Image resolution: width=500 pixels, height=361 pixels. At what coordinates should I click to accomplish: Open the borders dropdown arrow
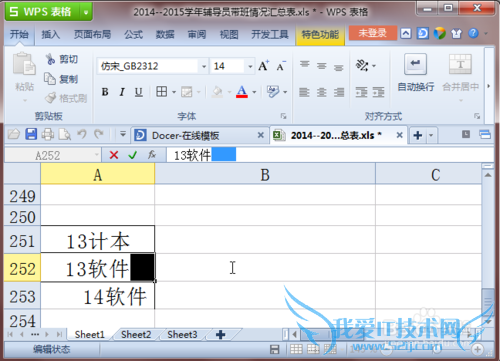click(174, 92)
